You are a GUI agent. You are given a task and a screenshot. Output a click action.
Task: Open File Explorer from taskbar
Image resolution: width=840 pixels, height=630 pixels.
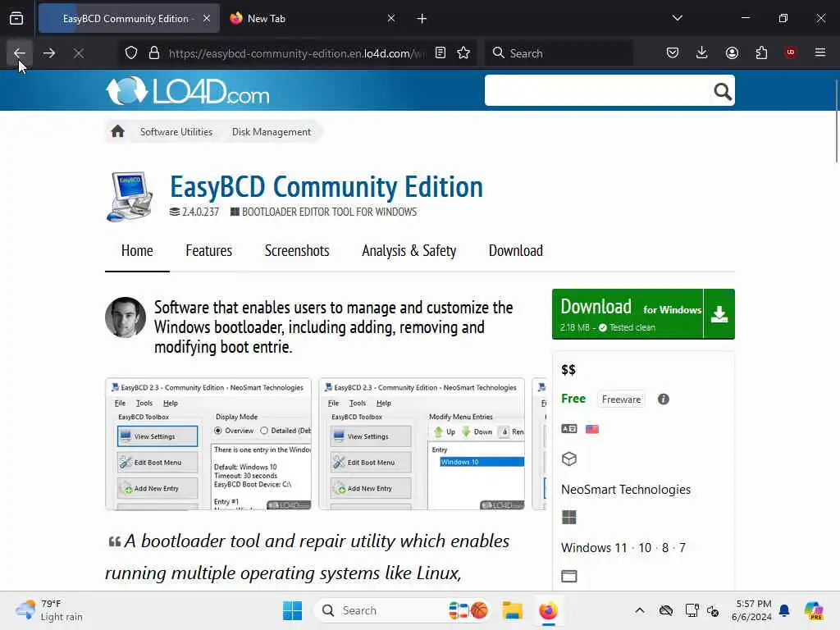pos(512,610)
